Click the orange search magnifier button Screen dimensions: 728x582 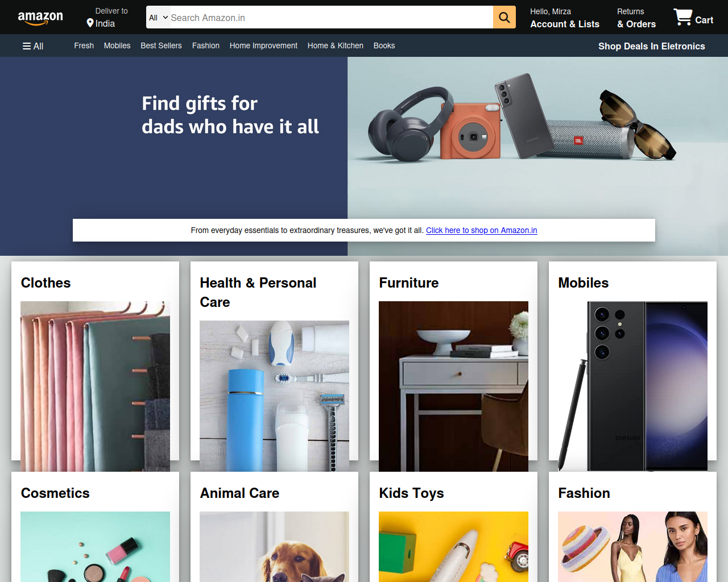pos(504,17)
